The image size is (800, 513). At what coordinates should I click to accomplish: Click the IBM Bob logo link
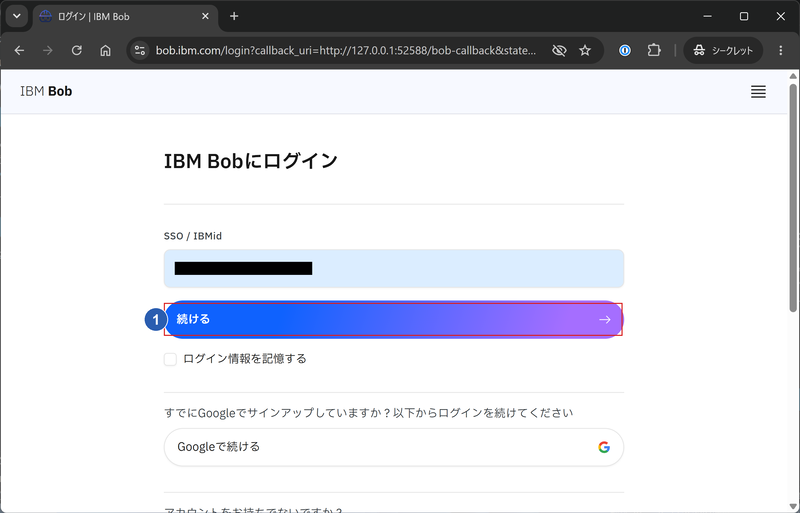click(46, 91)
